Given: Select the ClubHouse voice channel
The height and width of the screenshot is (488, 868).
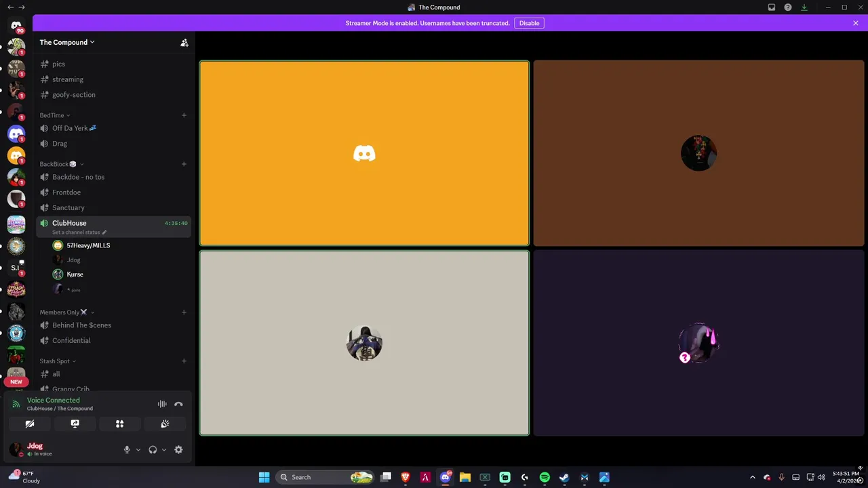Looking at the screenshot, I should [x=113, y=227].
